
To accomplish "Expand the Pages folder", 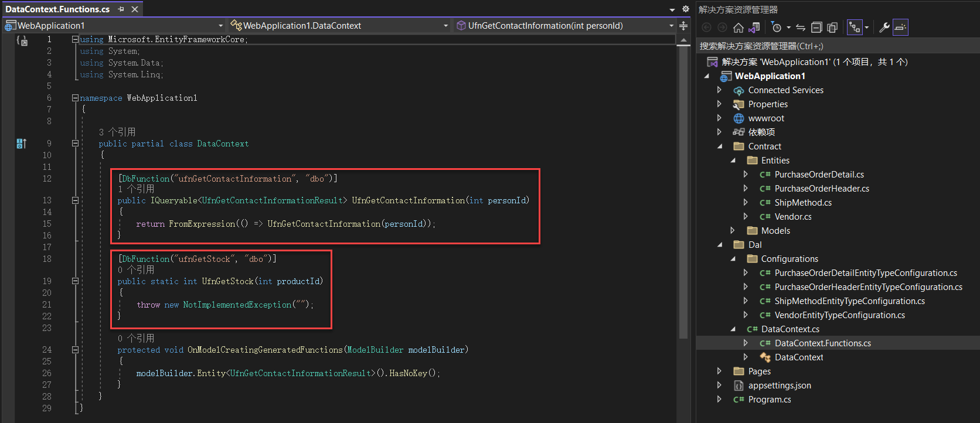I will click(719, 371).
